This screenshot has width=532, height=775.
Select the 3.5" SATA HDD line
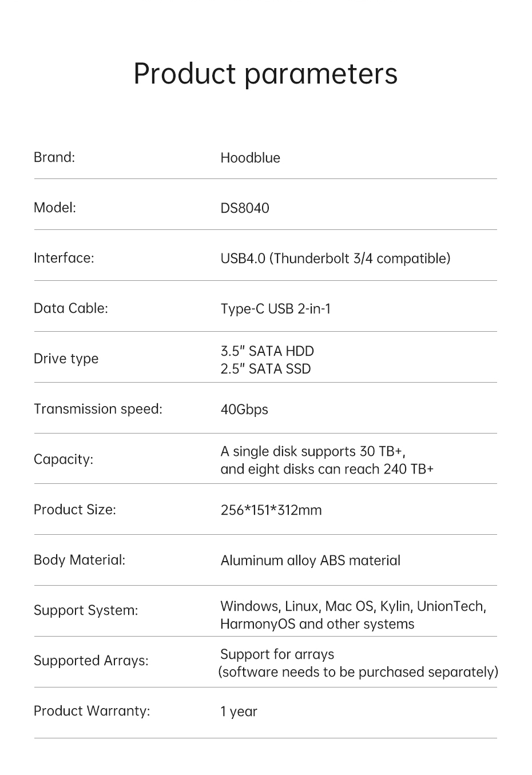[267, 351]
